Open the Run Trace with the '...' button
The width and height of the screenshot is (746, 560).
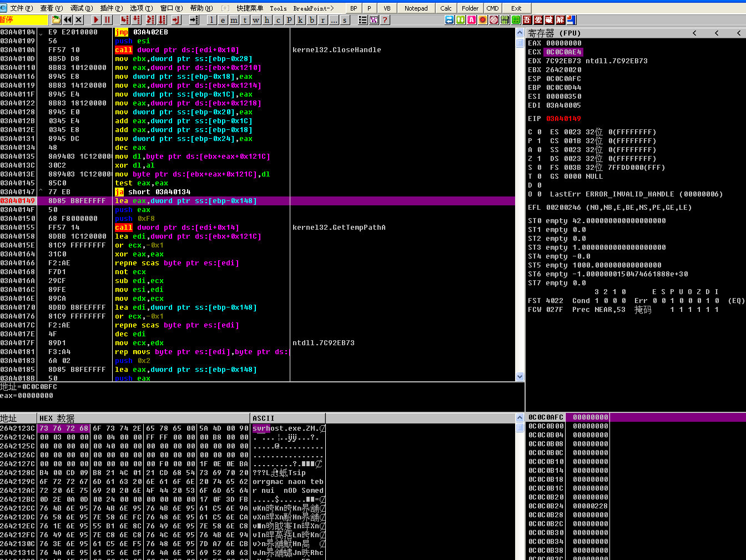tap(334, 20)
